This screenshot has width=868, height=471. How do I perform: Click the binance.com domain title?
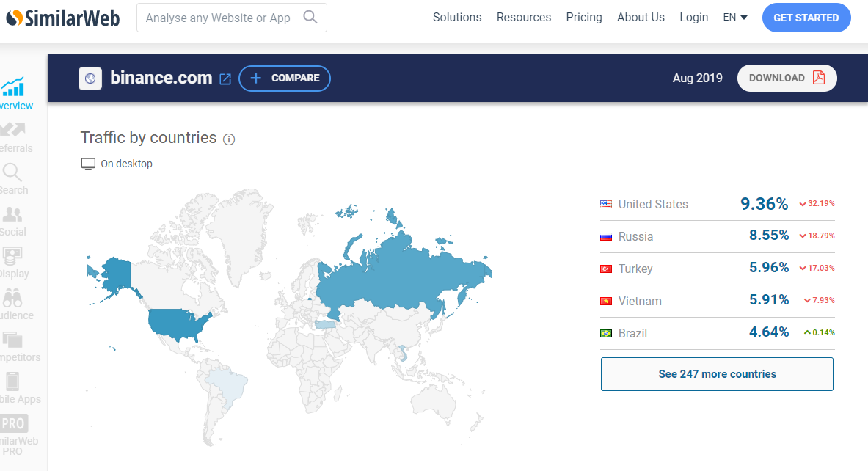coord(161,78)
